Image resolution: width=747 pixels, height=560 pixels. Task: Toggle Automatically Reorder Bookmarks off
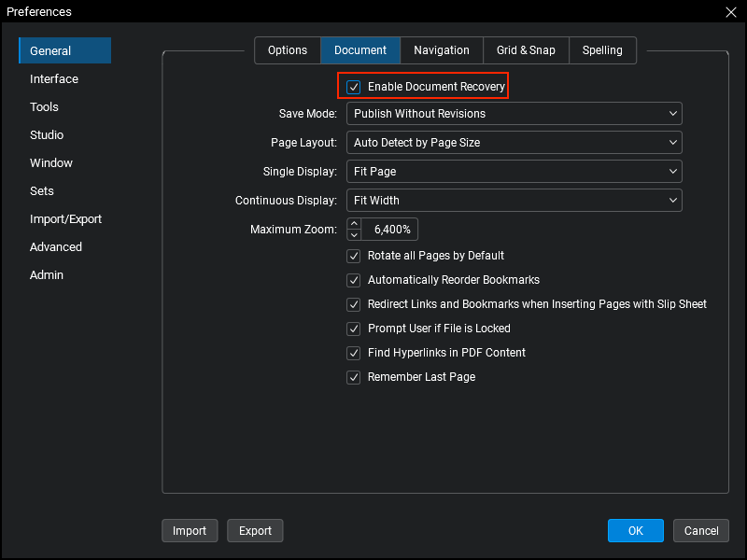tap(353, 280)
